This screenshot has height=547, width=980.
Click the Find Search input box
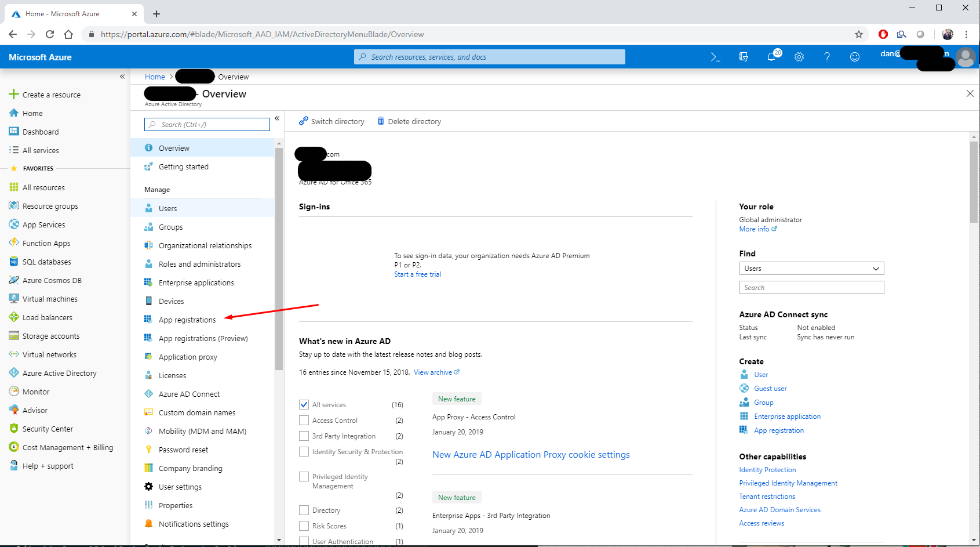[x=811, y=288]
